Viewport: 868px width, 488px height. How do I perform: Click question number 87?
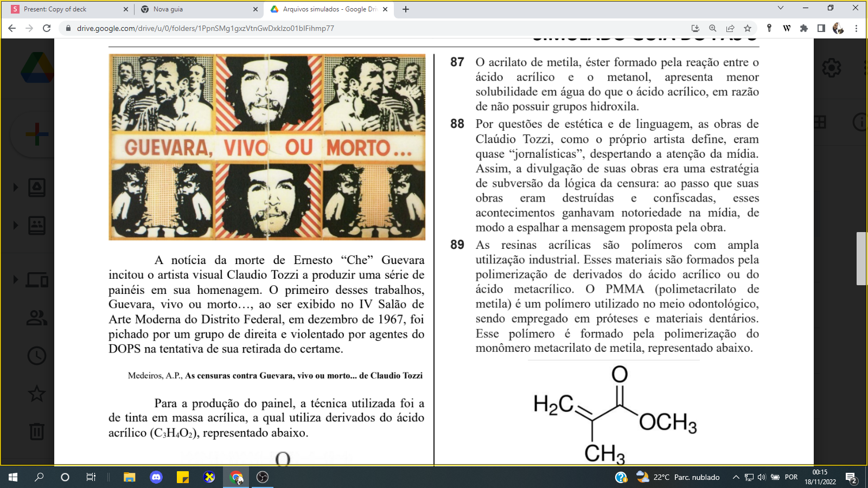tap(457, 62)
